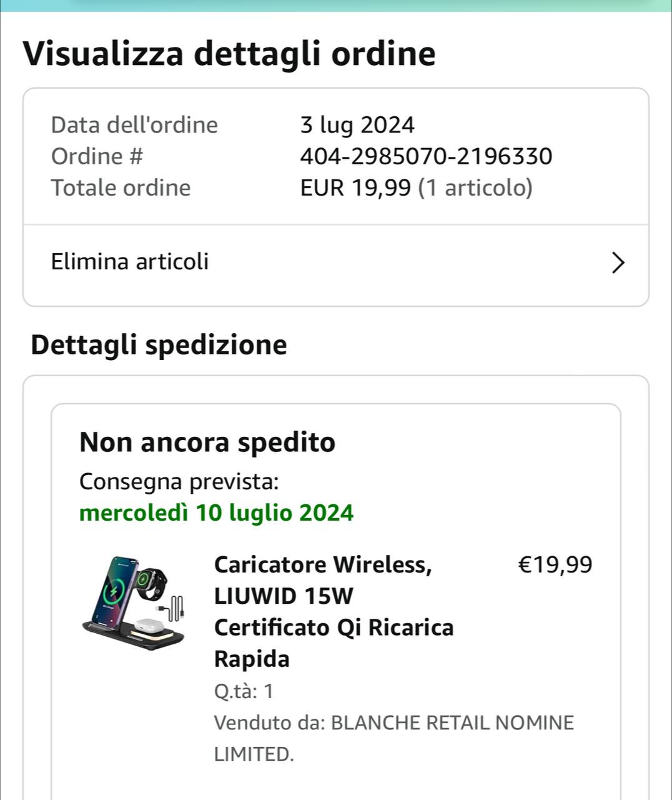
Task: Click the €19,99 item price
Action: [555, 565]
